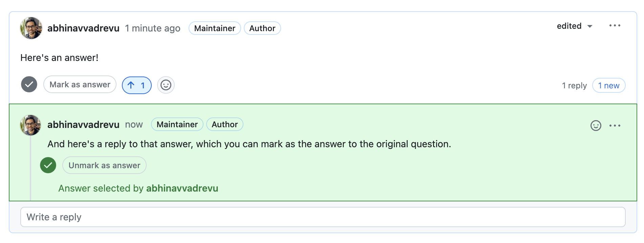Show the 1 new reply badge
This screenshot has height=243, width=644.
608,85
